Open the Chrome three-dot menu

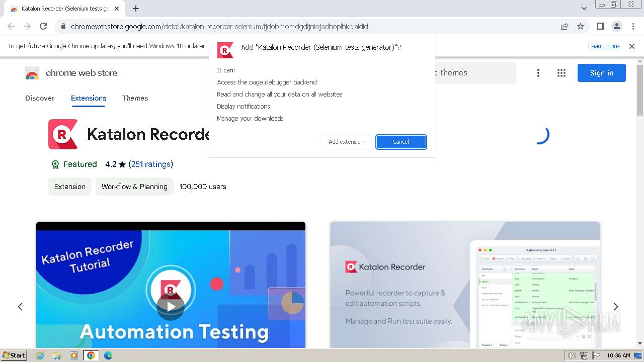(x=632, y=26)
